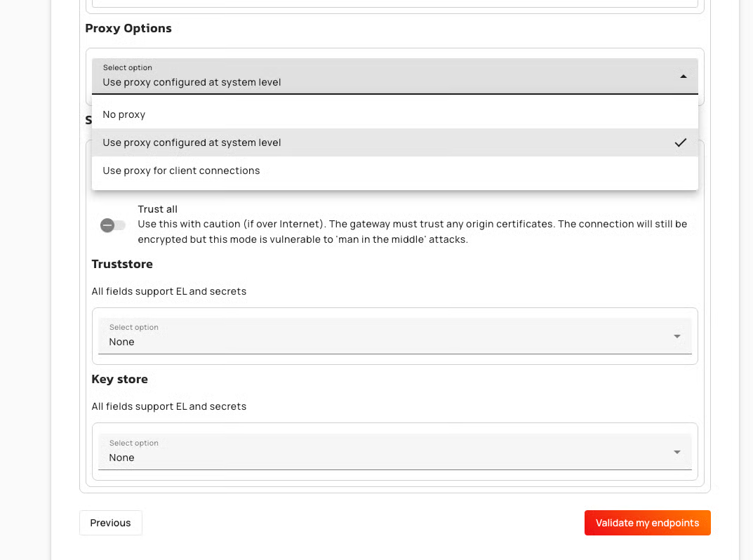Click the partially visible input field at top
This screenshot has width=753, height=560.
[x=394, y=3]
